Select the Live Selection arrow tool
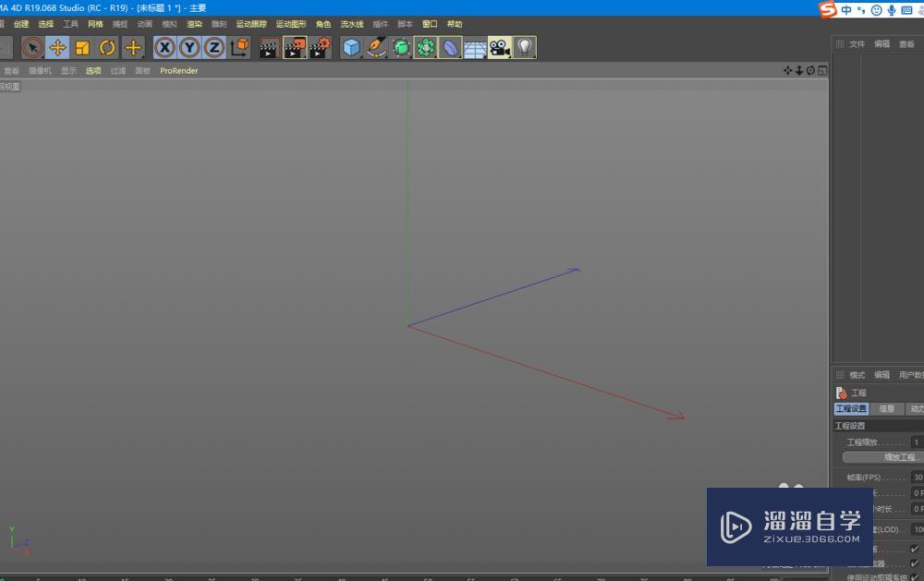The image size is (924, 581). 32,48
